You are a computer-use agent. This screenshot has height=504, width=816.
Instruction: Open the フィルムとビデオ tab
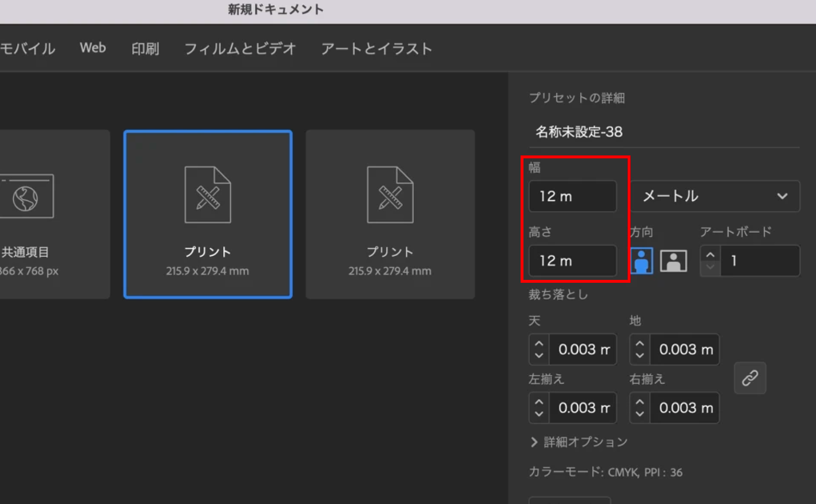click(x=240, y=49)
